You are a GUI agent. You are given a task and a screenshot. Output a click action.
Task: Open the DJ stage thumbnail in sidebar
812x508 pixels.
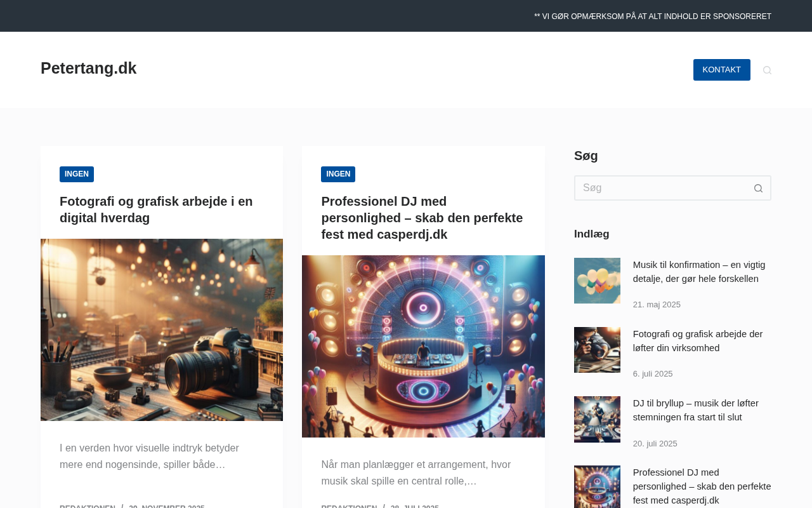pos(597,486)
